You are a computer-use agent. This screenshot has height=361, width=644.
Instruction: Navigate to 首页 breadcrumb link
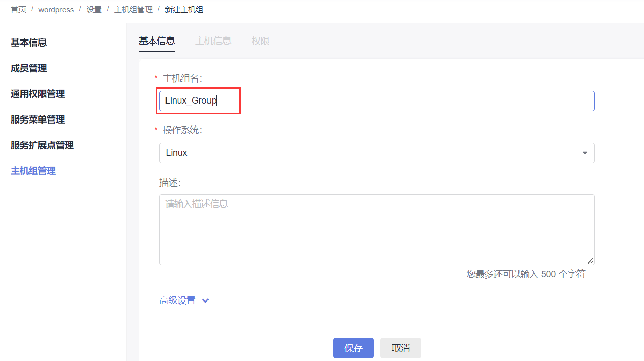click(x=18, y=10)
